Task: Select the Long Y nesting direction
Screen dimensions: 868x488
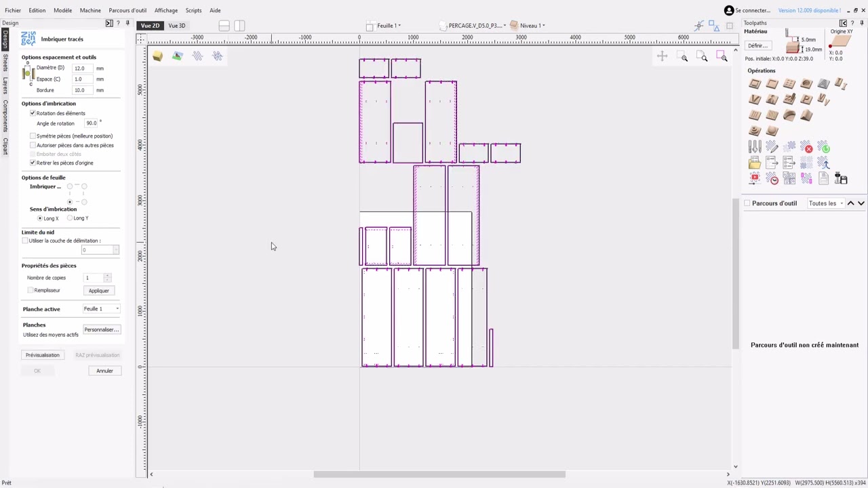Action: pyautogui.click(x=70, y=218)
